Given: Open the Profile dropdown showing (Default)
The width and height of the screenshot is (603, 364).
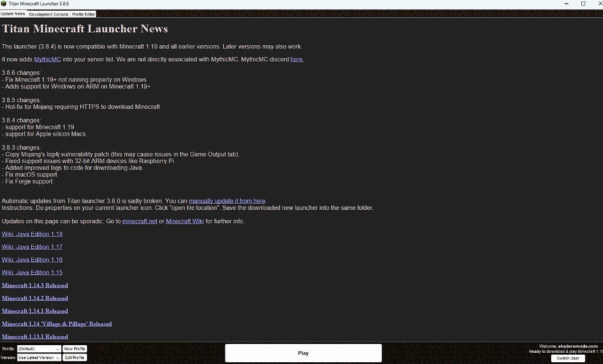Looking at the screenshot, I should coord(39,349).
